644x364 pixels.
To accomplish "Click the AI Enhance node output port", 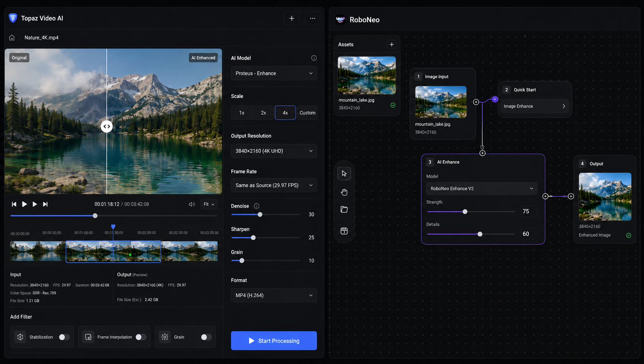I will [x=545, y=196].
